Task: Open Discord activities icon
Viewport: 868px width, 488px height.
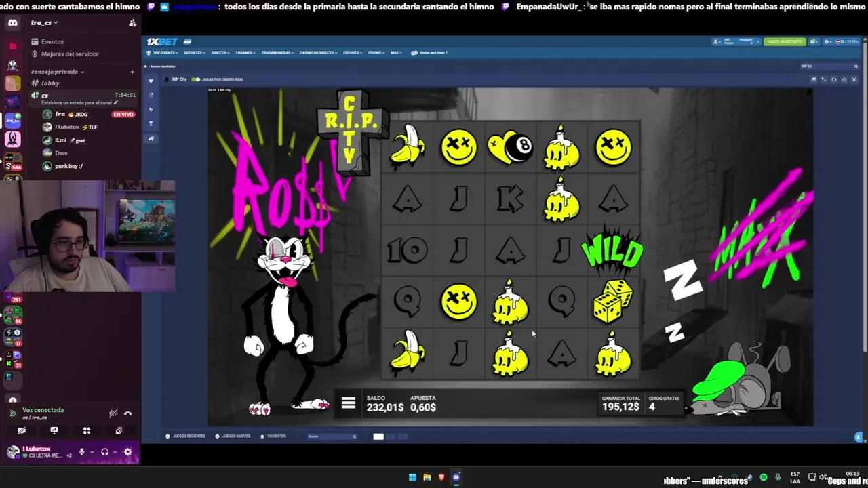Action: pyautogui.click(x=87, y=430)
